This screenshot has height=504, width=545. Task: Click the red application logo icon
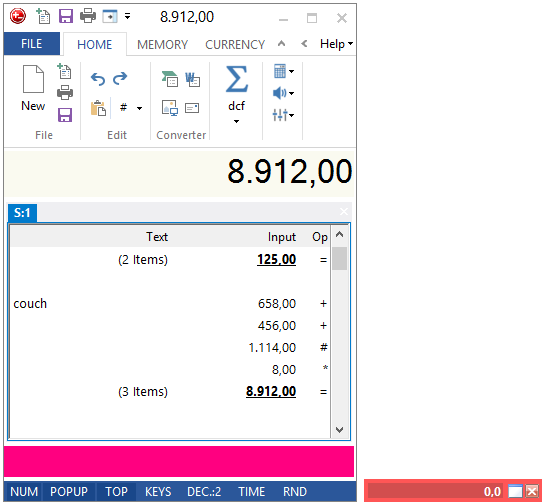[18, 16]
